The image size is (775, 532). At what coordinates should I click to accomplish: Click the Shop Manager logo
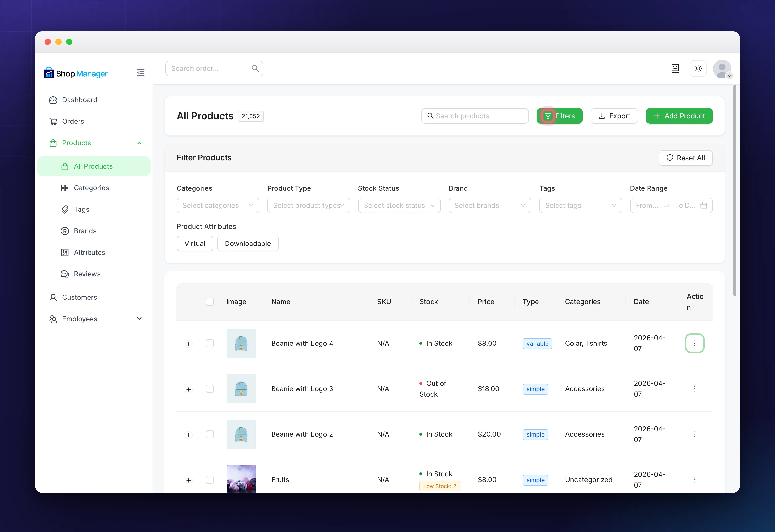pos(76,73)
